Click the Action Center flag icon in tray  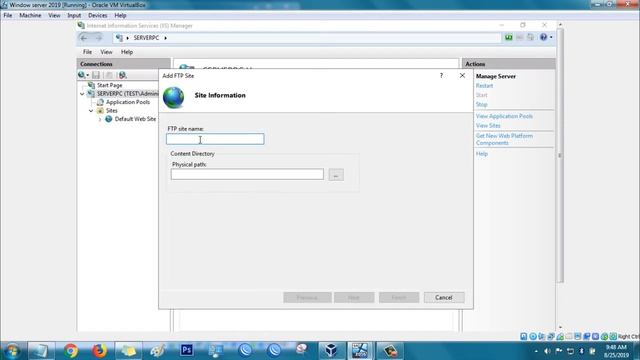559,351
